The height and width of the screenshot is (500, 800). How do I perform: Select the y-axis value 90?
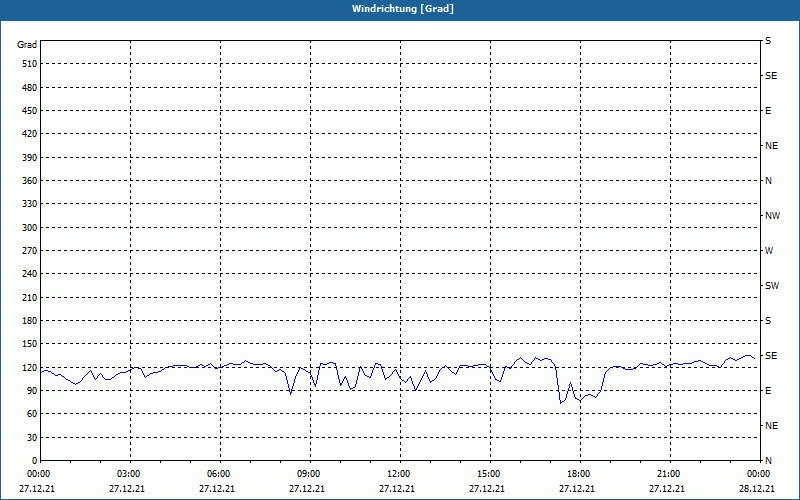(x=32, y=391)
